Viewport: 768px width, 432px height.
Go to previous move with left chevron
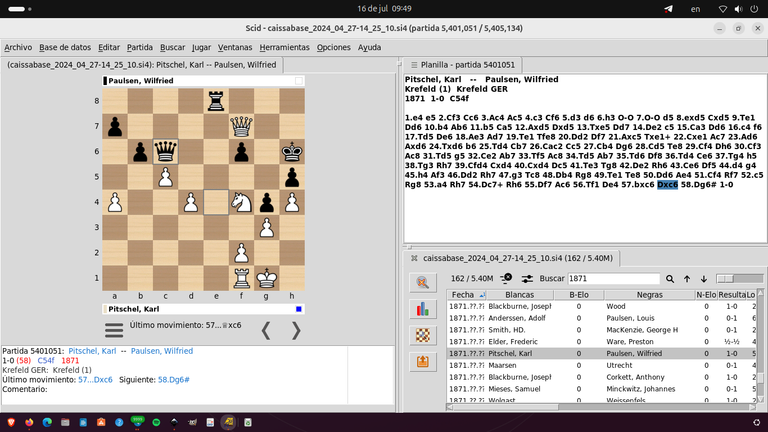tap(266, 331)
